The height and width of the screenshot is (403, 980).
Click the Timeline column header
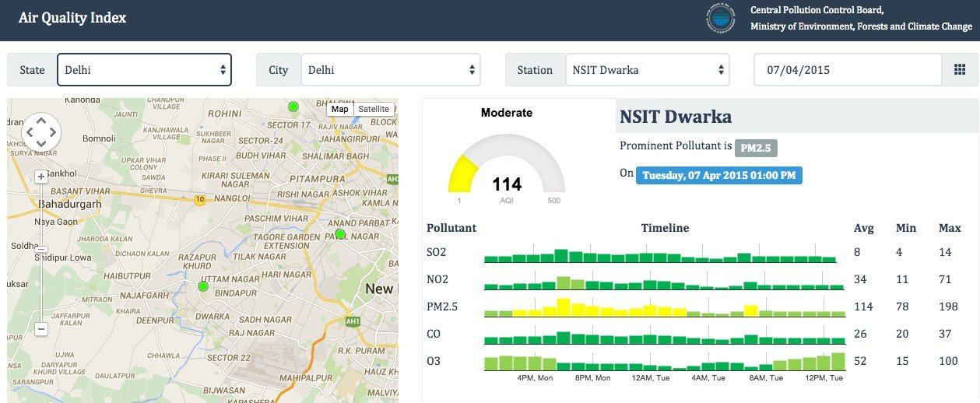665,228
